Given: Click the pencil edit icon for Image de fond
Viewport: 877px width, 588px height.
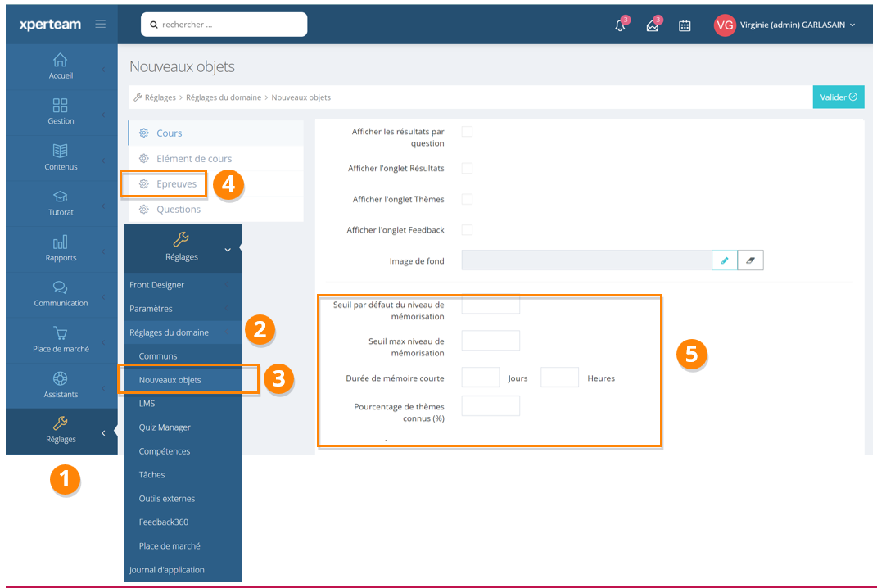Looking at the screenshot, I should coord(725,260).
